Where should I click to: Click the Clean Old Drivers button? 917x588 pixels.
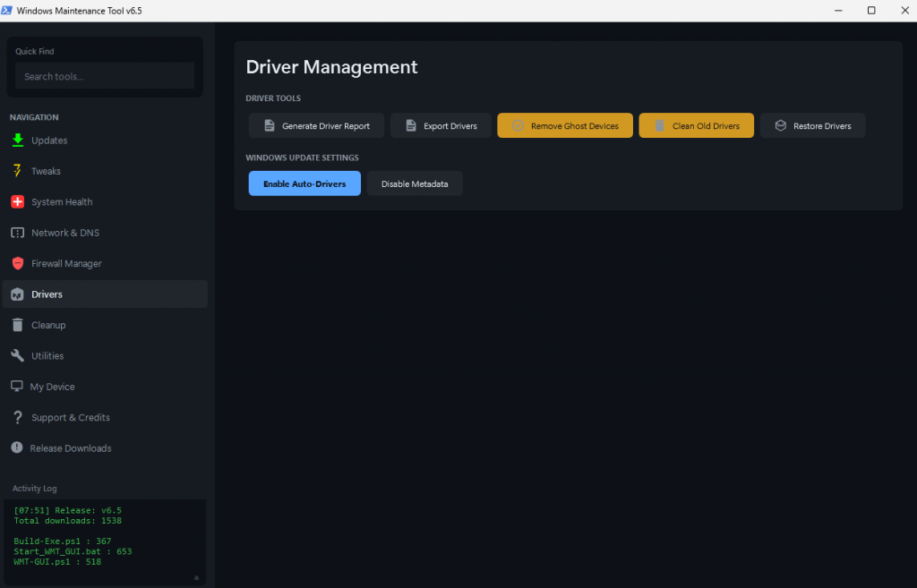tap(697, 125)
